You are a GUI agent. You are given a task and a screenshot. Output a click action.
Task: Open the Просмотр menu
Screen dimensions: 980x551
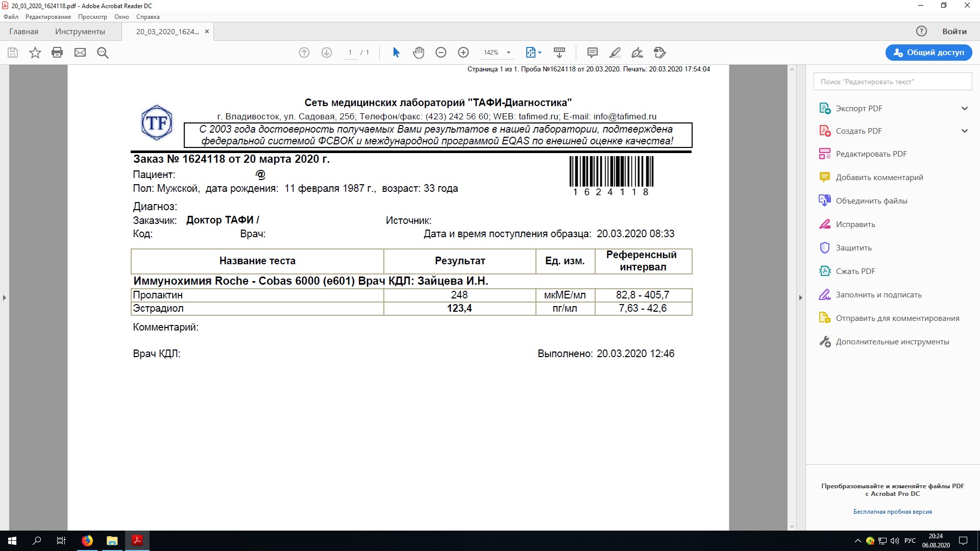[92, 17]
